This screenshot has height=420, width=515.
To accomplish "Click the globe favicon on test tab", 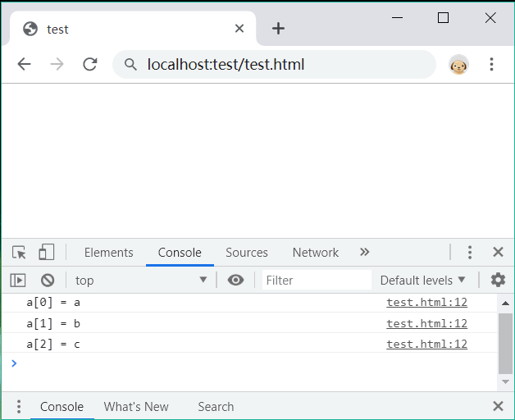I will tap(30, 29).
